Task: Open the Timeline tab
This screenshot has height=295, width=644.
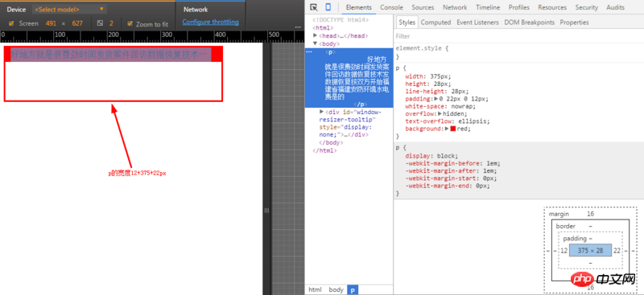Action: [x=488, y=7]
